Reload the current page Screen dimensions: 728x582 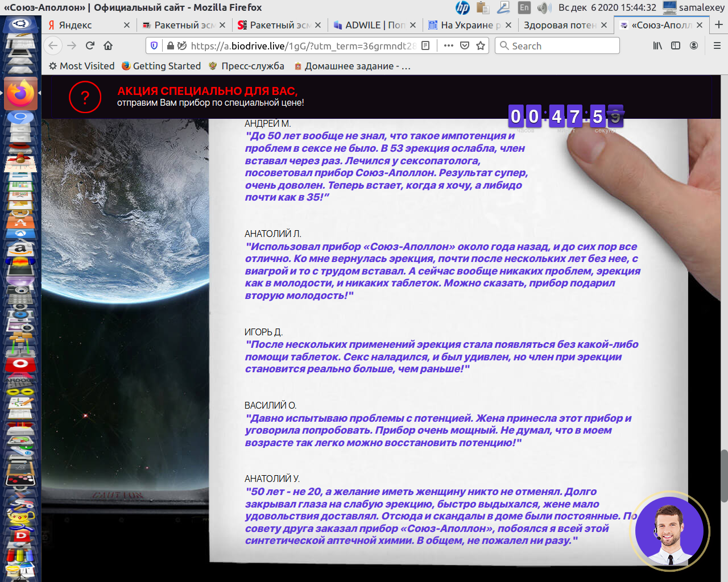click(90, 45)
